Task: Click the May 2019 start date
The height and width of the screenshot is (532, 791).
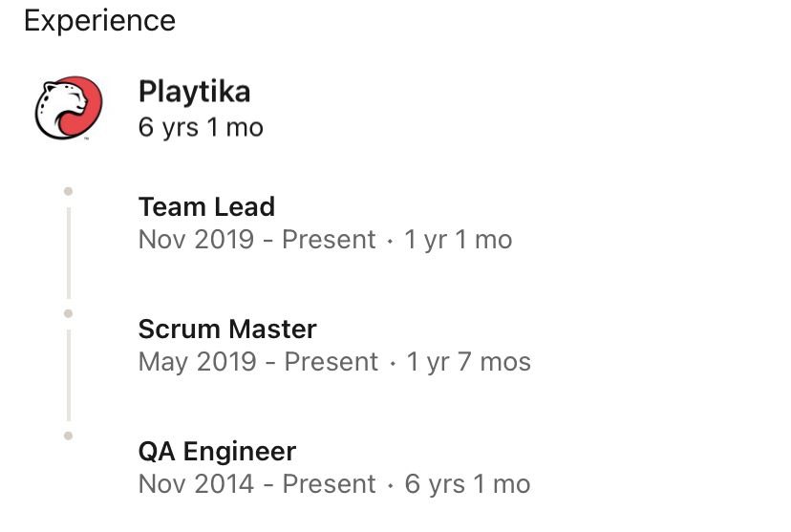Action: [198, 361]
